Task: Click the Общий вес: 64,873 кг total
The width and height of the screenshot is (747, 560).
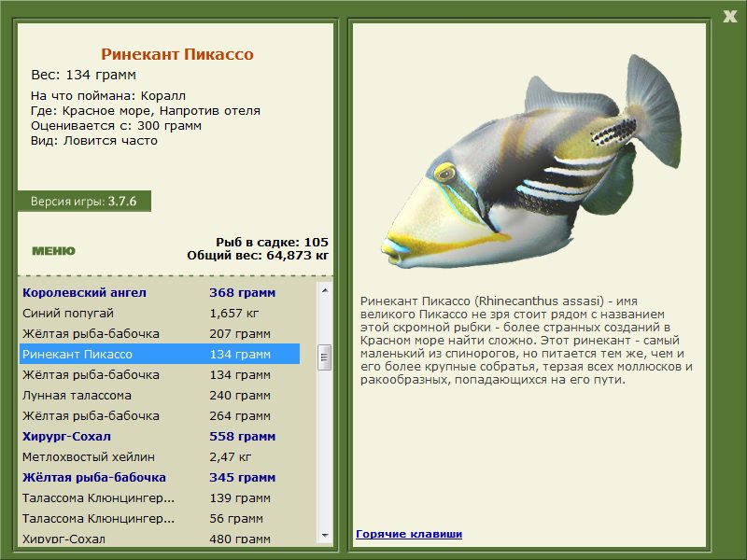Action: tap(258, 255)
